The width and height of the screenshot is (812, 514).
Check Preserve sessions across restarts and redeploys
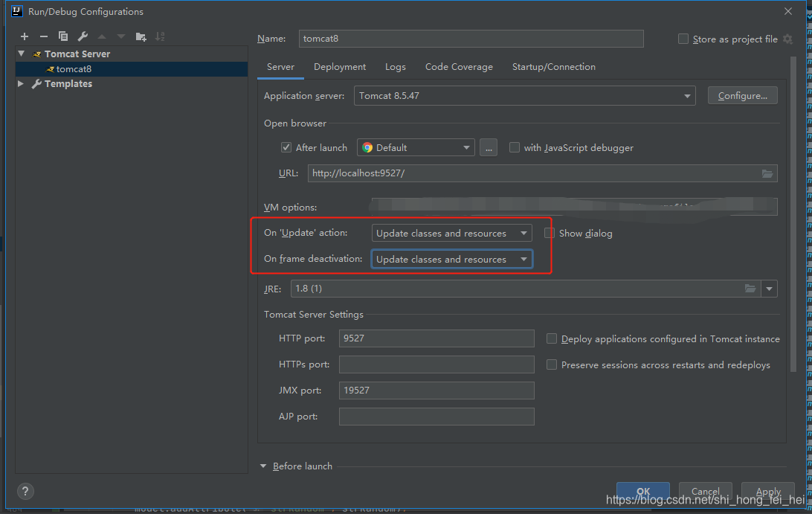(552, 364)
